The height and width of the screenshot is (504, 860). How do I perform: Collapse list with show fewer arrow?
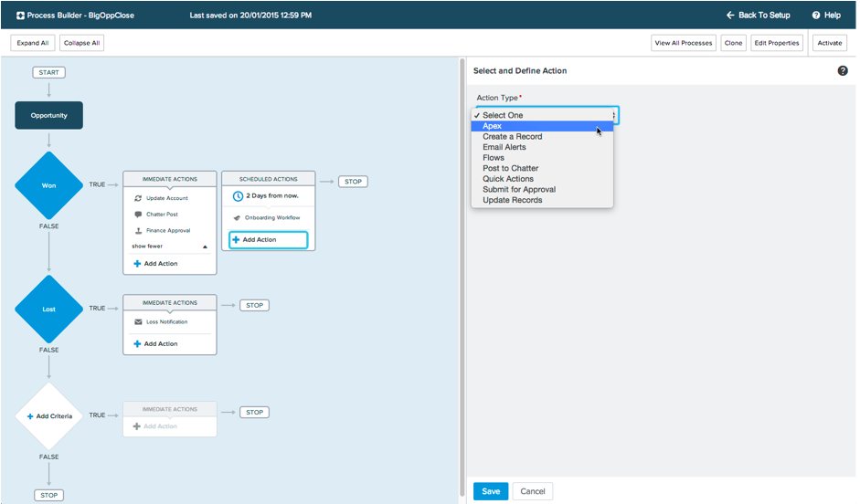[205, 247]
